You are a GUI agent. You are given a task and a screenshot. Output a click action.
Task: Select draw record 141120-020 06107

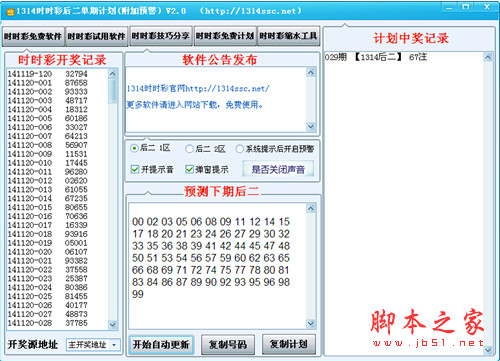48,252
